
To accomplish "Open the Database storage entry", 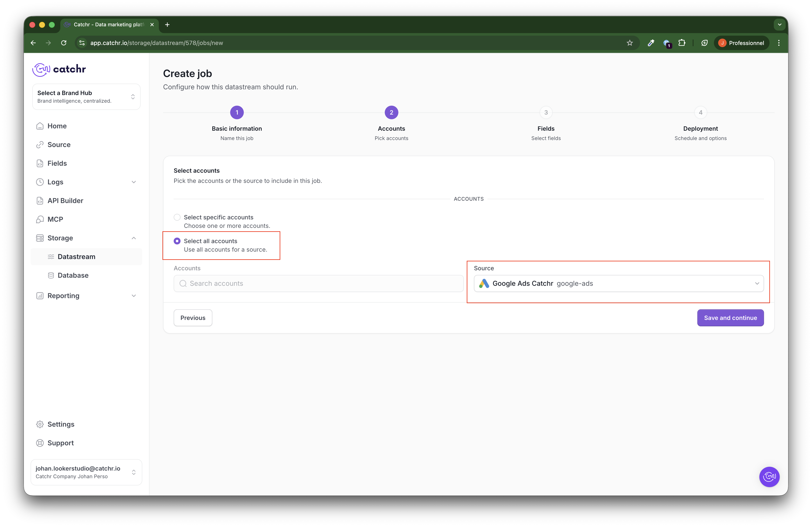I will pyautogui.click(x=73, y=275).
